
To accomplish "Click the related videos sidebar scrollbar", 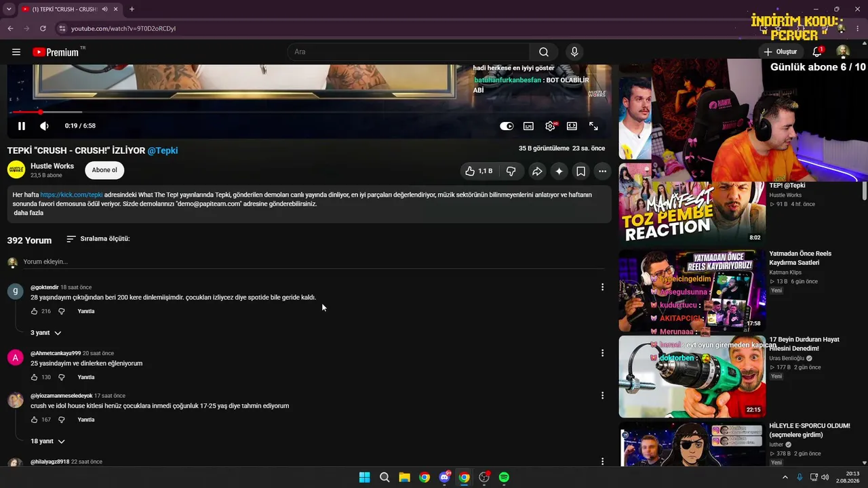I will (x=865, y=190).
